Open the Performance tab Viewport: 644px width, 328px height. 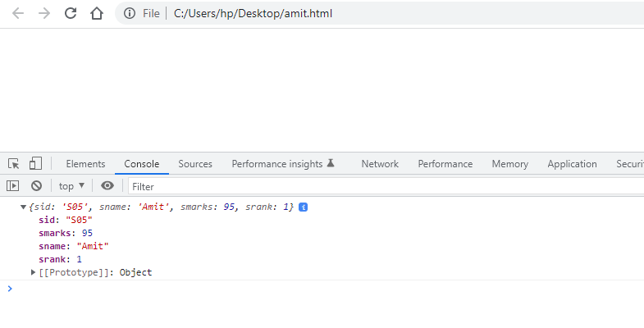(x=445, y=164)
